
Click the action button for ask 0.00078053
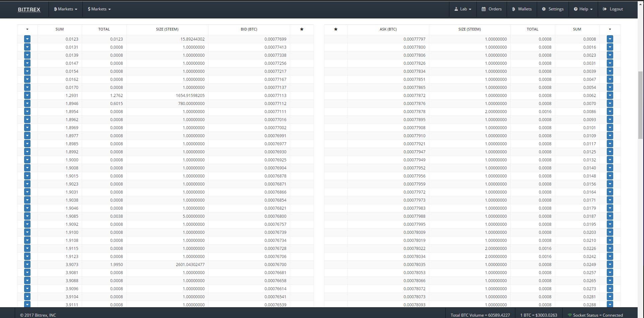tap(610, 272)
